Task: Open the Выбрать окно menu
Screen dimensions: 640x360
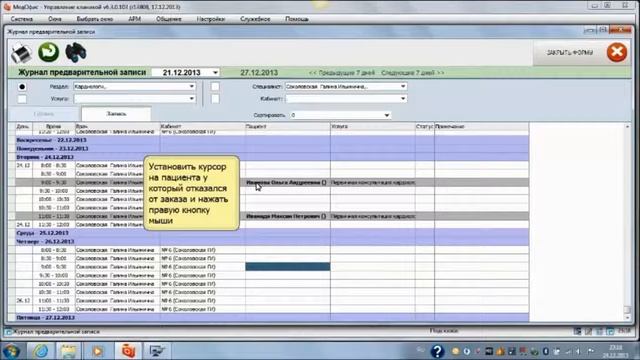Action: pyautogui.click(x=95, y=19)
